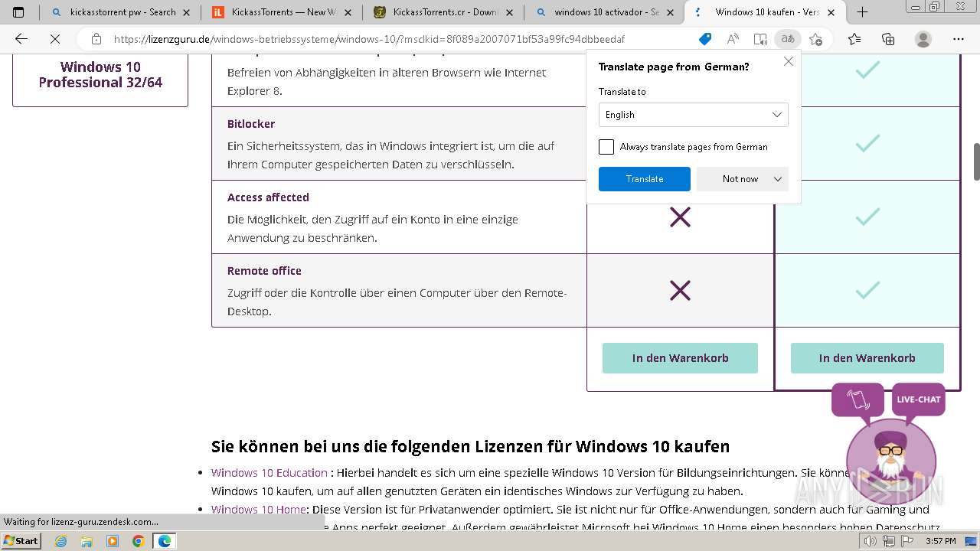The height and width of the screenshot is (551, 980).
Task: View site information lock icon
Action: click(x=96, y=39)
